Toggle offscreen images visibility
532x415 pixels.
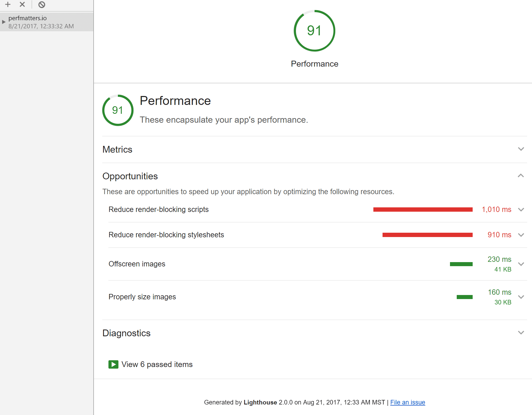click(x=521, y=264)
